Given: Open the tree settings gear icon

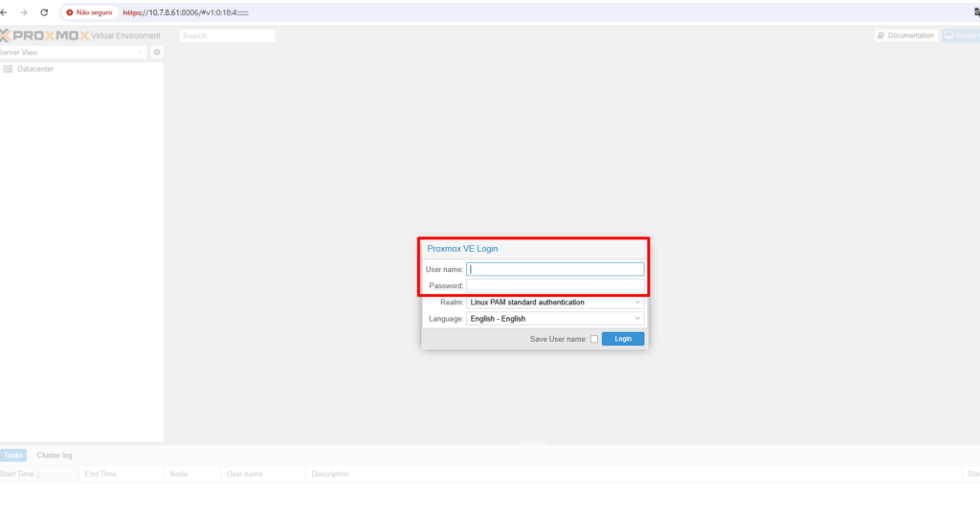Looking at the screenshot, I should pos(157,53).
